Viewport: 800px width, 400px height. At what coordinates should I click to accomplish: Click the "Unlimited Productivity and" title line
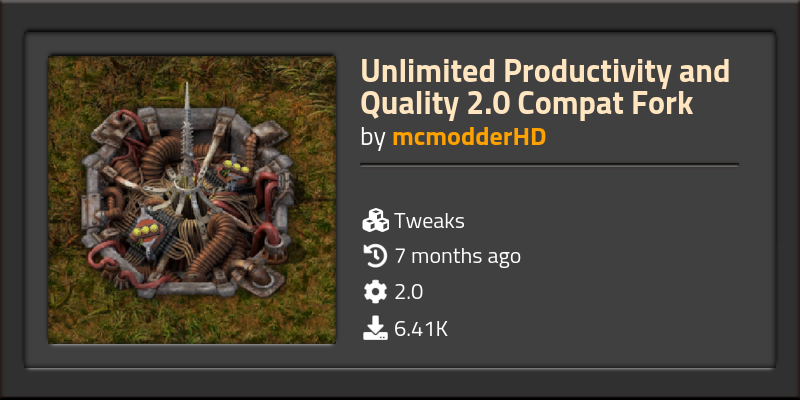pyautogui.click(x=545, y=71)
